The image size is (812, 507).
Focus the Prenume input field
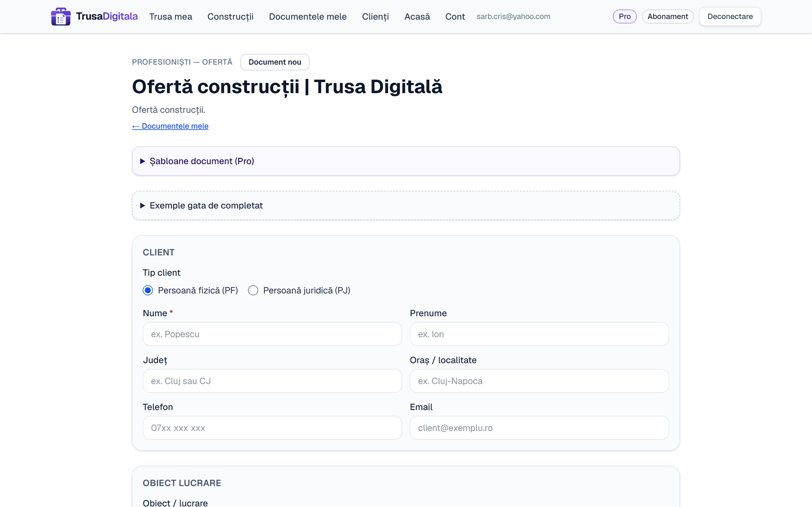539,334
